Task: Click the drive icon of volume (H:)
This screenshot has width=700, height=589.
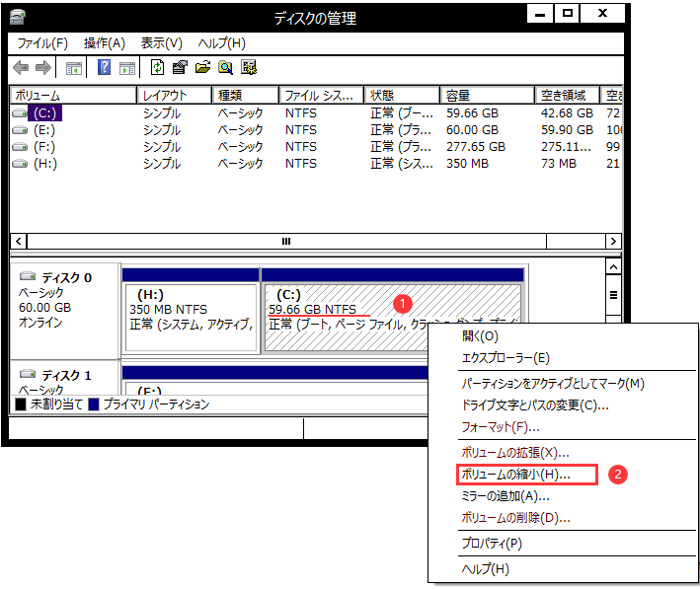Action: (x=20, y=164)
